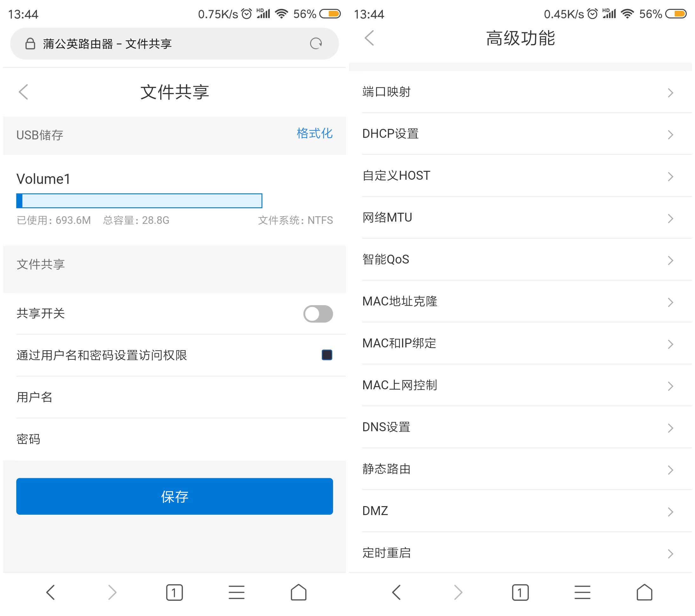The image size is (695, 616).
Task: Expand the 自定义HOST row chevron
Action: click(670, 176)
